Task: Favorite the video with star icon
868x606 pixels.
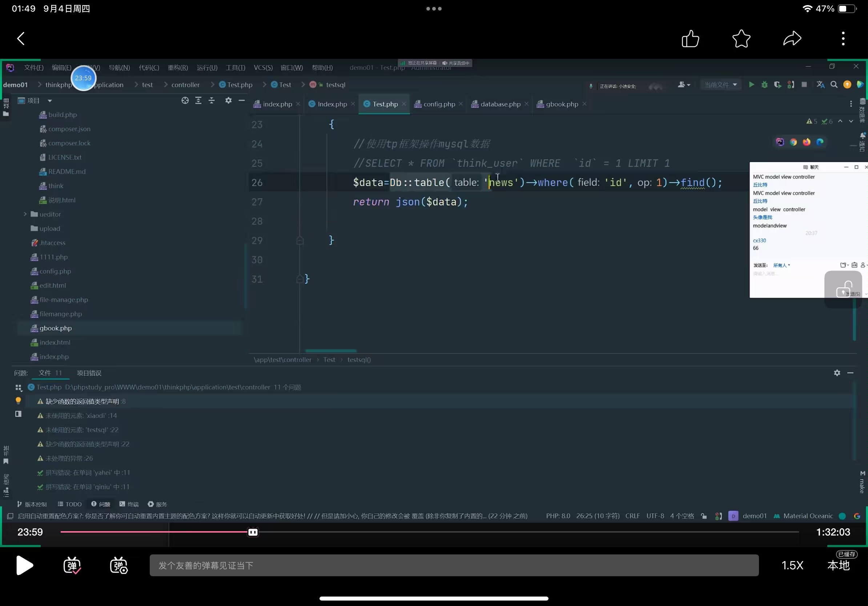Action: tap(742, 39)
